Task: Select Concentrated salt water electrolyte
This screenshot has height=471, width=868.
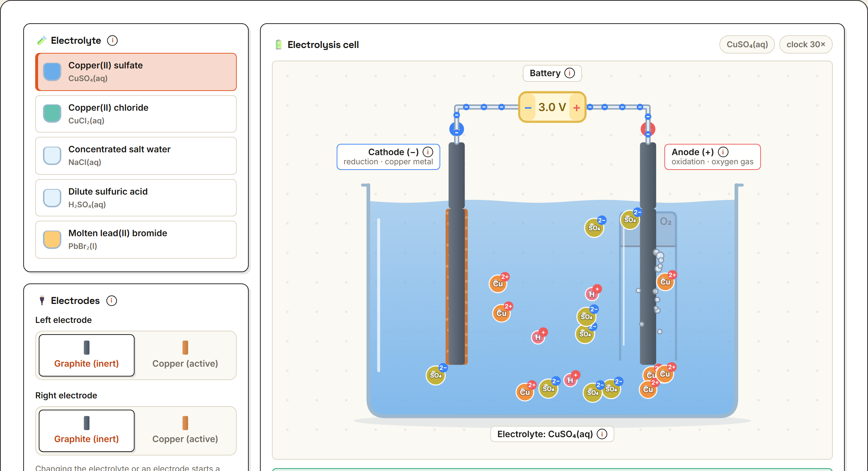Action: [136, 156]
